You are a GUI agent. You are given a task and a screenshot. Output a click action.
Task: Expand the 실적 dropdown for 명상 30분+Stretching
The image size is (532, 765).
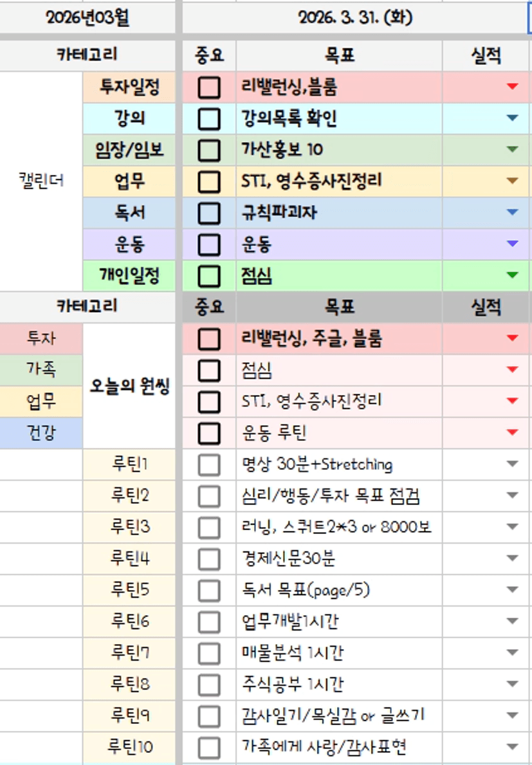pyautogui.click(x=512, y=463)
